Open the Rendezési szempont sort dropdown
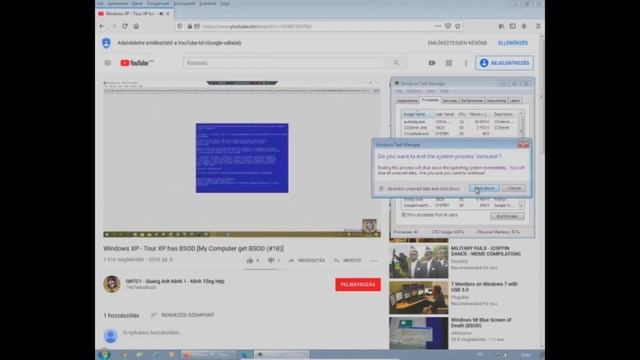The height and width of the screenshot is (360, 640). point(182,315)
